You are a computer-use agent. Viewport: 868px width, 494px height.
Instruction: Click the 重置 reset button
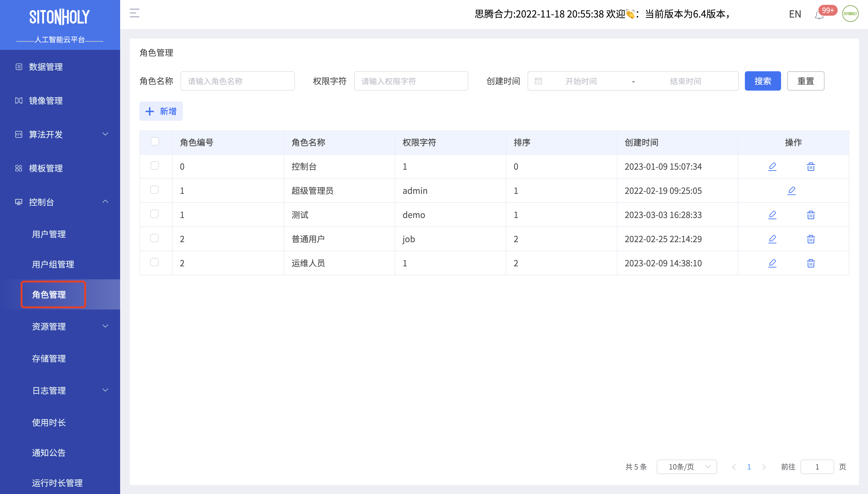[x=806, y=81]
